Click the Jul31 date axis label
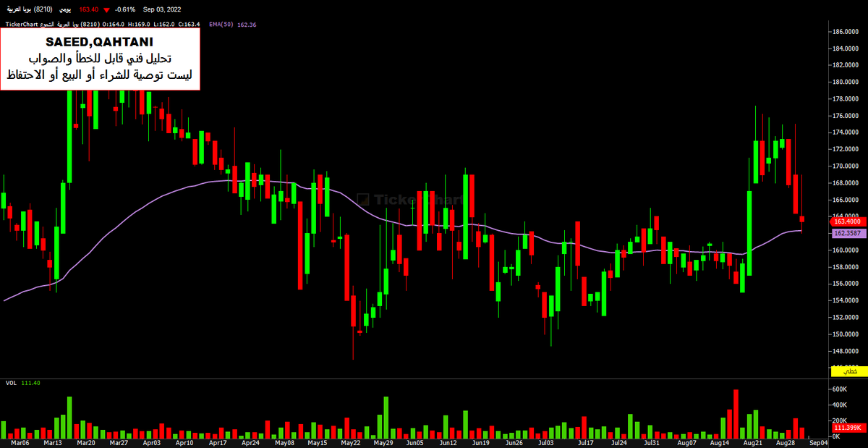This screenshot has height=448, width=868. pos(651,441)
